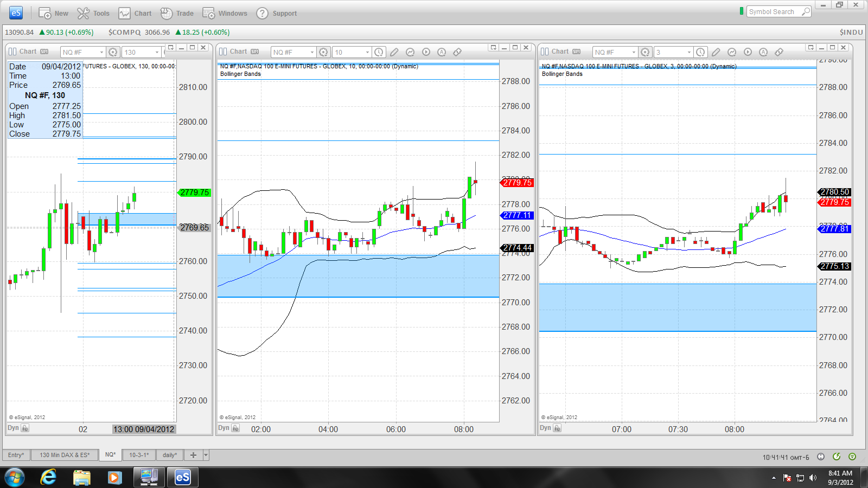Toggle the SIM badge in the 130-interval chart
Viewport: 868px width, 488px height.
44,52
